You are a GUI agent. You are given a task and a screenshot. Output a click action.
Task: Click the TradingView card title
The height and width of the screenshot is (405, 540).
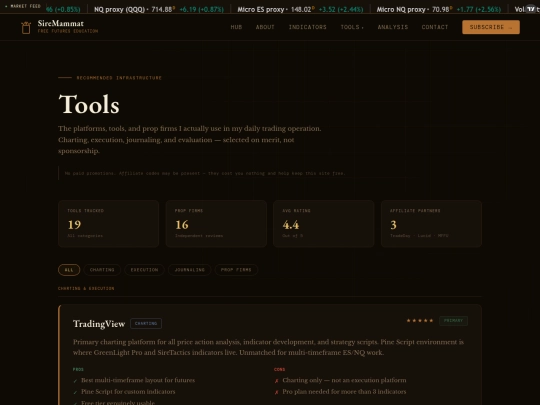(x=99, y=324)
